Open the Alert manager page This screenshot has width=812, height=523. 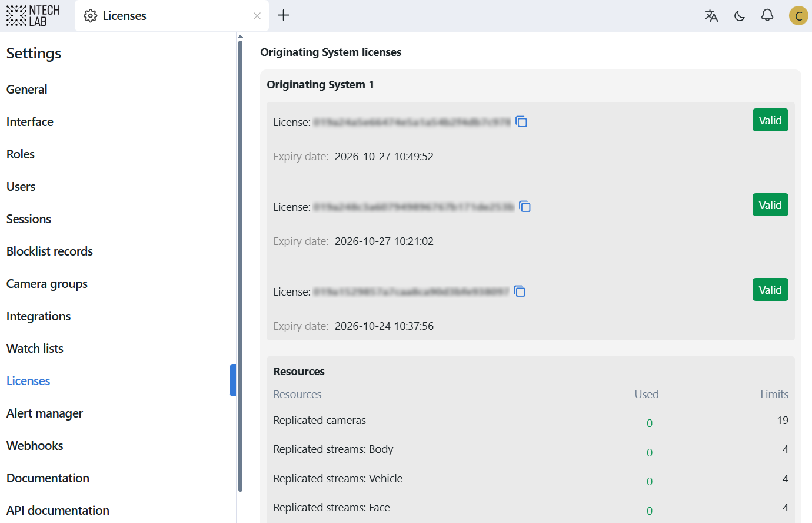[45, 413]
